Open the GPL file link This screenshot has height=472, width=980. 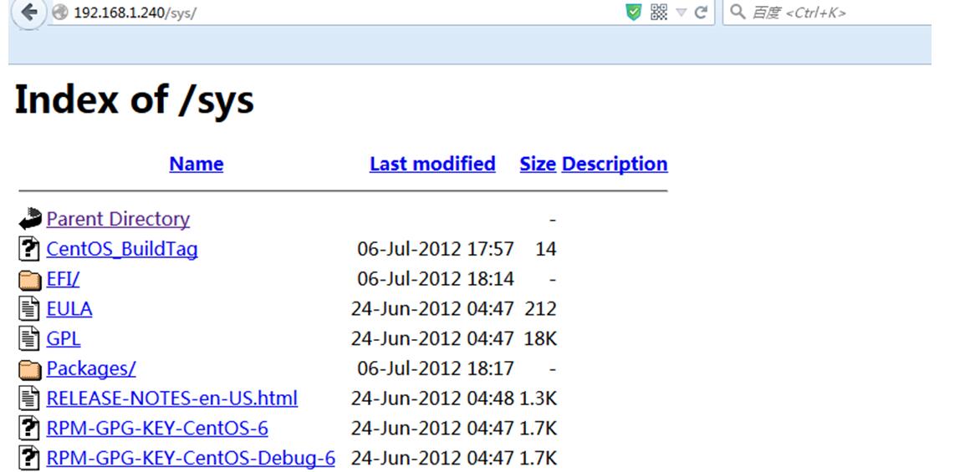tap(63, 339)
